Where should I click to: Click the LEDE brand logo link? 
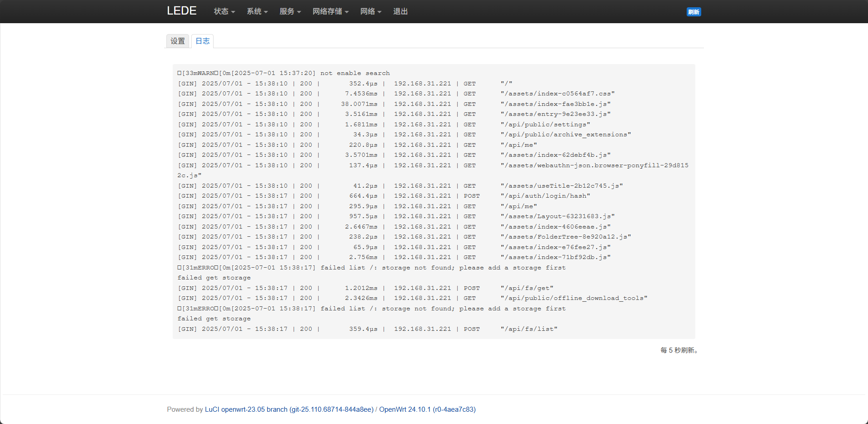(182, 11)
